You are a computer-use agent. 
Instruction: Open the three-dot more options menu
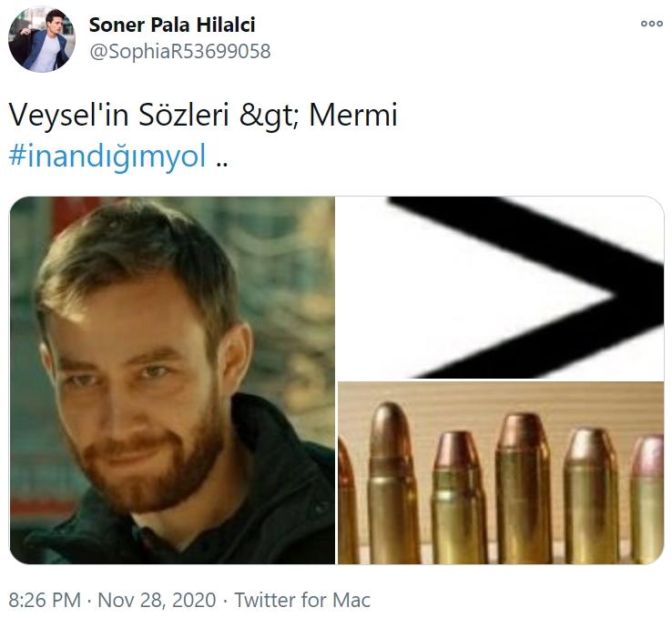click(x=651, y=24)
